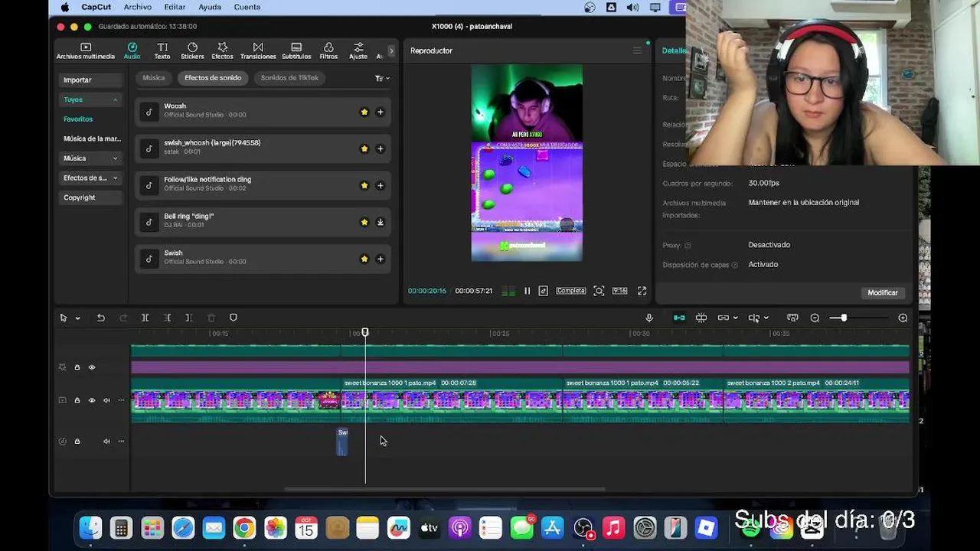Screen dimensions: 980x551
Task: Click the focus frame icon in the player controls
Action: tap(599, 291)
